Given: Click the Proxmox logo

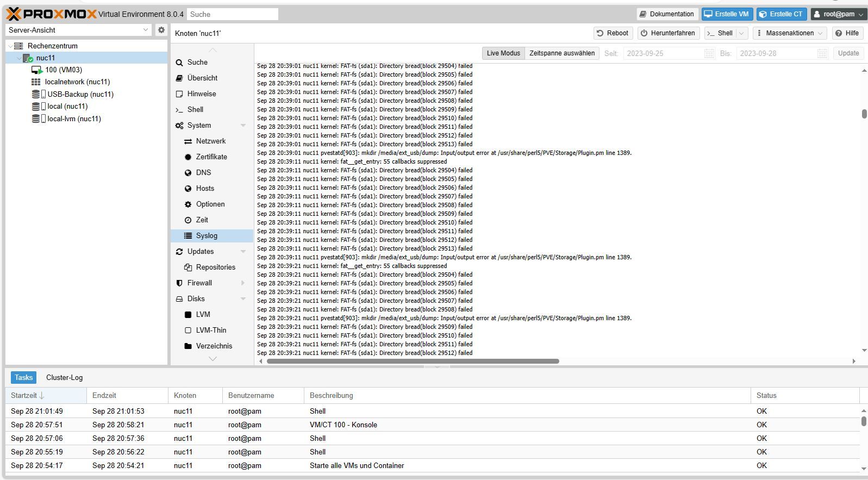Looking at the screenshot, I should (x=52, y=14).
